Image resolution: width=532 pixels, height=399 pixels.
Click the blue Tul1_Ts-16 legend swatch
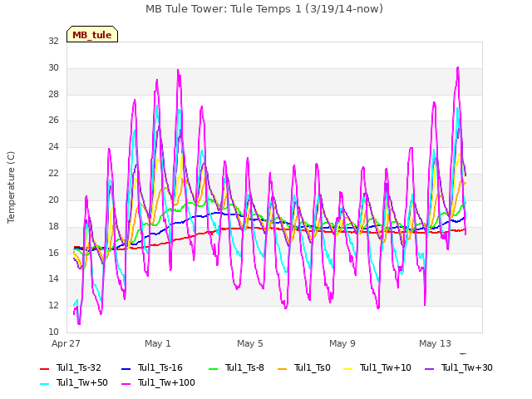[126, 369]
